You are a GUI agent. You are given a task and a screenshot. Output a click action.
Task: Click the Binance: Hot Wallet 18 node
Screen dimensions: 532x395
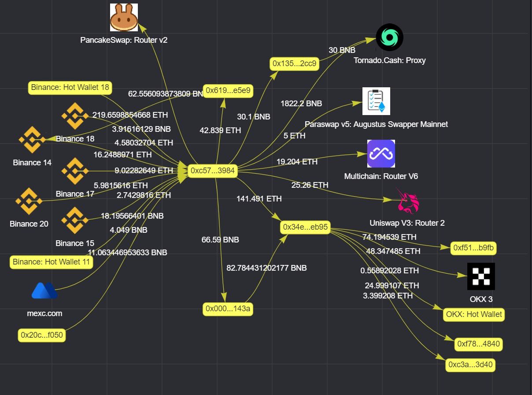click(x=70, y=88)
